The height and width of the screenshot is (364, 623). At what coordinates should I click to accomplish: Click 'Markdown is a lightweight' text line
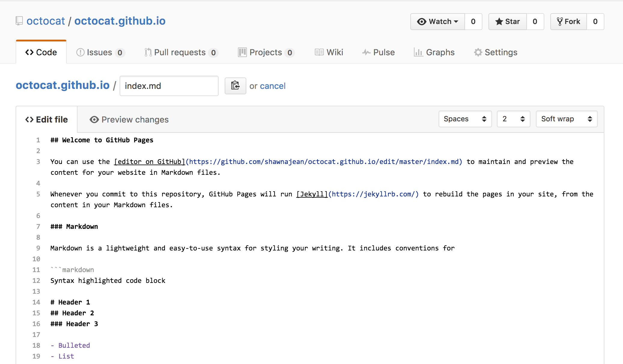(x=253, y=248)
